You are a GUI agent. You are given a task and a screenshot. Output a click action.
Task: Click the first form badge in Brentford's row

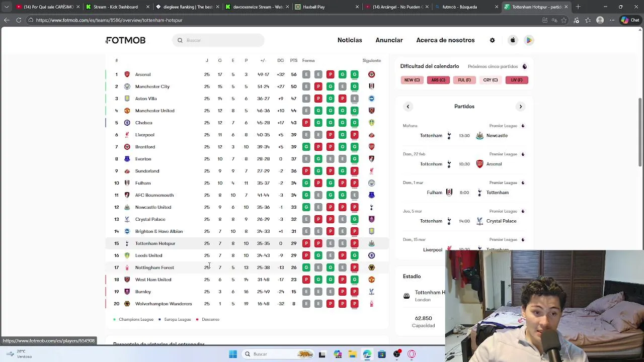click(x=306, y=147)
